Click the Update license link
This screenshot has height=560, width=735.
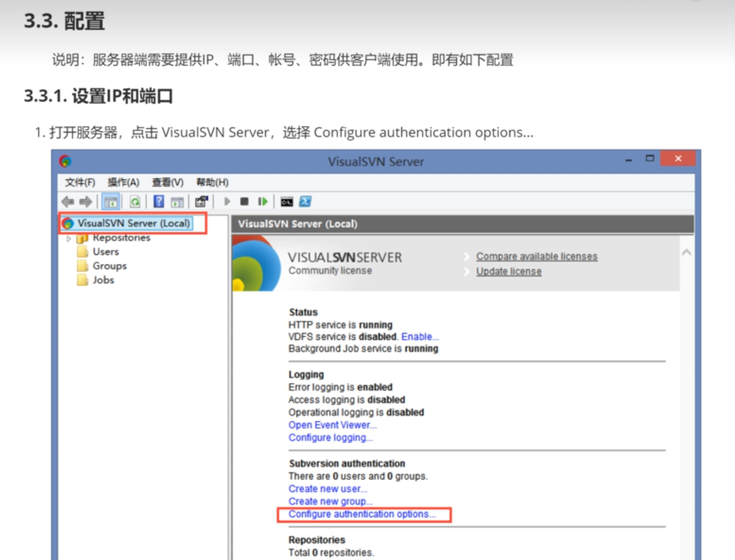509,271
